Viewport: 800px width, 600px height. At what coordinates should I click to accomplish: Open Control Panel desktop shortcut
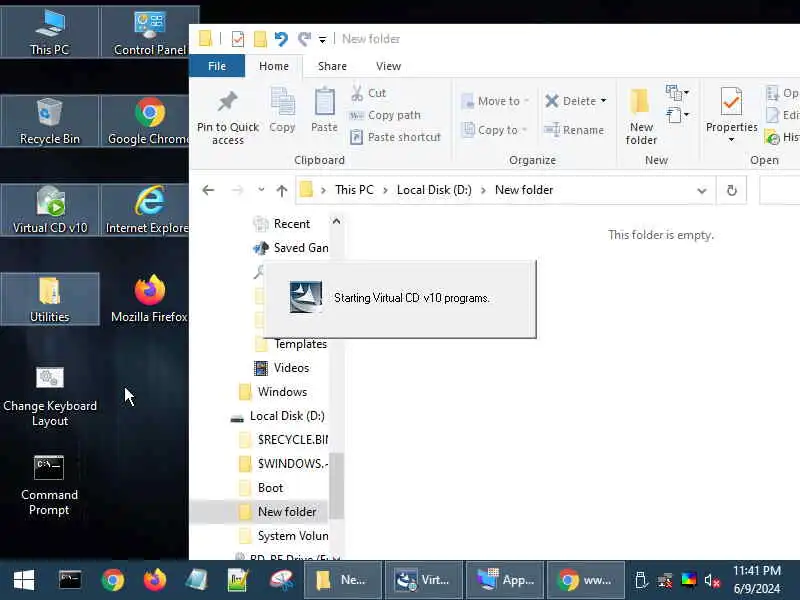[x=149, y=32]
